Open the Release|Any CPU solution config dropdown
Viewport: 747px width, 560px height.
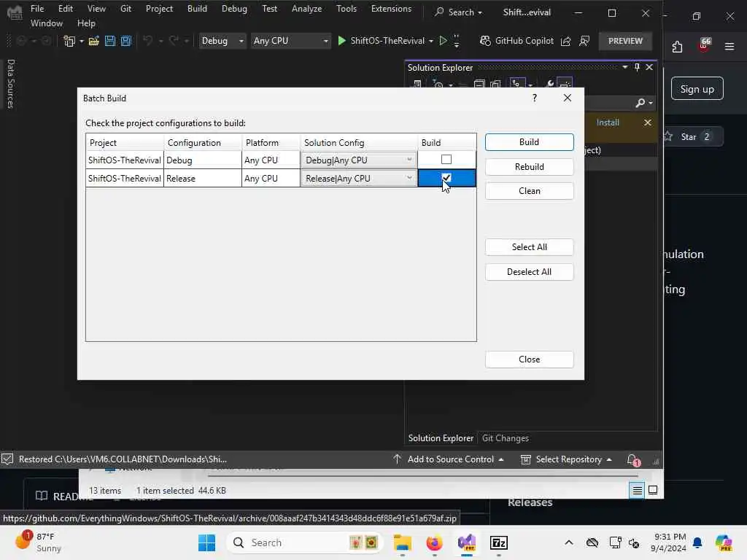[359, 179]
